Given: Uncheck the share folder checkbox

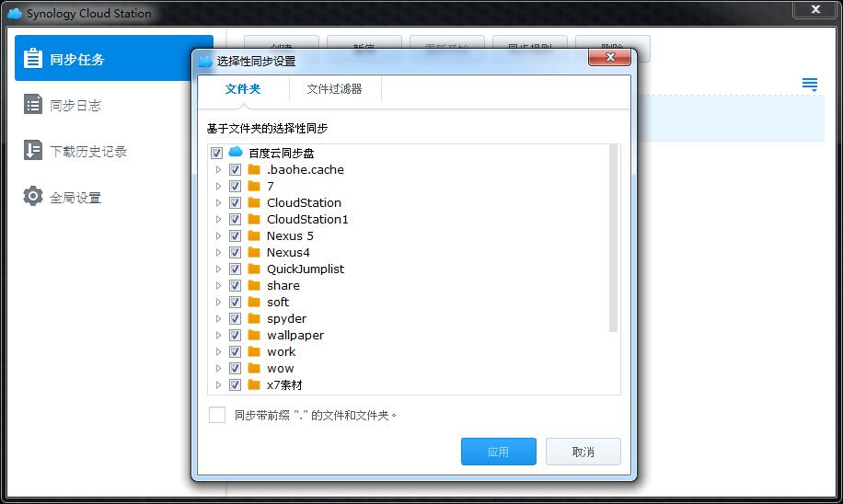Looking at the screenshot, I should point(235,285).
